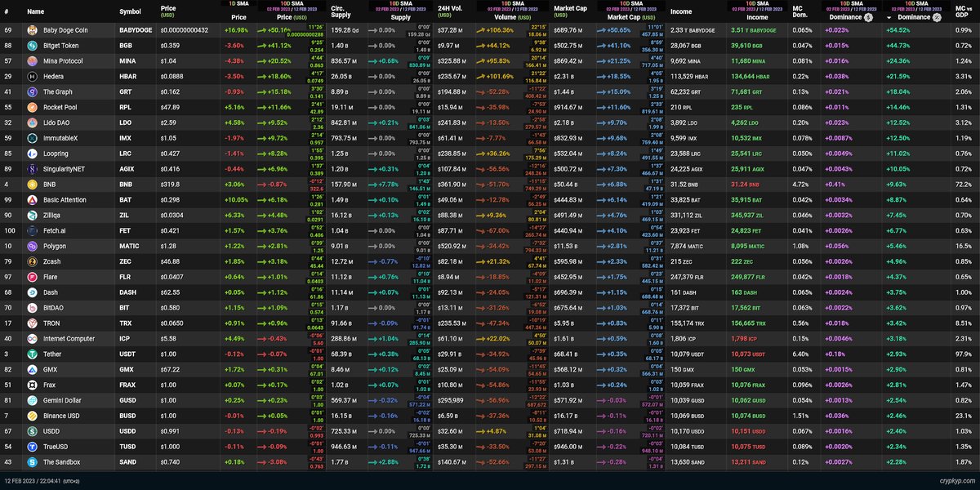Click the Mina Protocol logo icon
Viewport: 980px width, 490px height.
coord(32,60)
